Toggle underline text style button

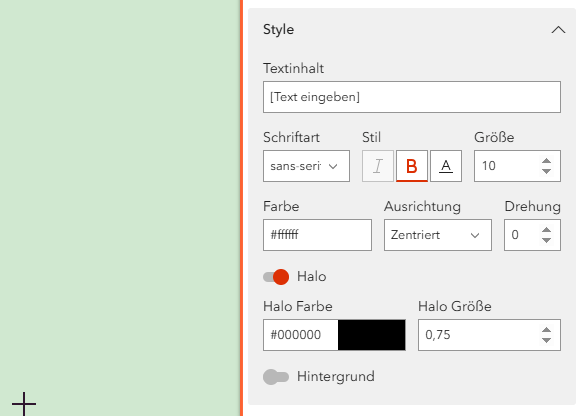pyautogui.click(x=446, y=166)
